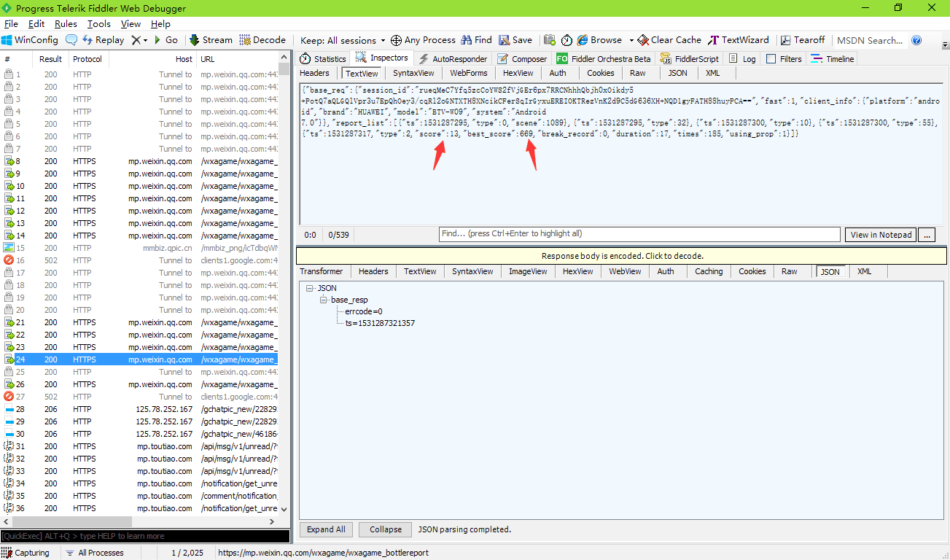The height and width of the screenshot is (560, 950).
Task: Select the request Headers tab
Action: pyautogui.click(x=314, y=73)
